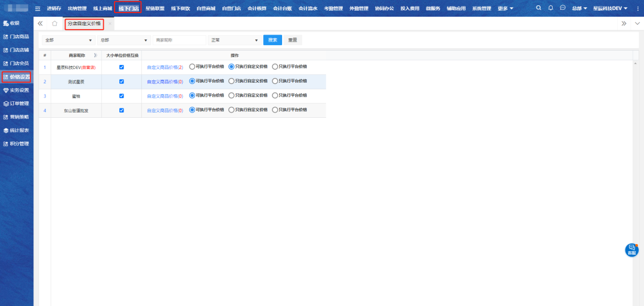Image resolution: width=644 pixels, height=306 pixels.
Task: Open notifications bell icon
Action: (550, 8)
